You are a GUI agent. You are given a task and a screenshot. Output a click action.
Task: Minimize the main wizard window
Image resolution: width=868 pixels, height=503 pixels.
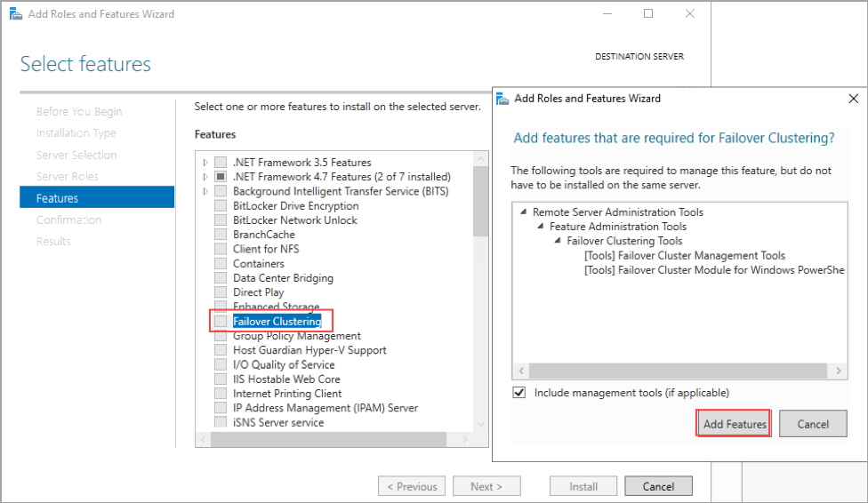(607, 14)
